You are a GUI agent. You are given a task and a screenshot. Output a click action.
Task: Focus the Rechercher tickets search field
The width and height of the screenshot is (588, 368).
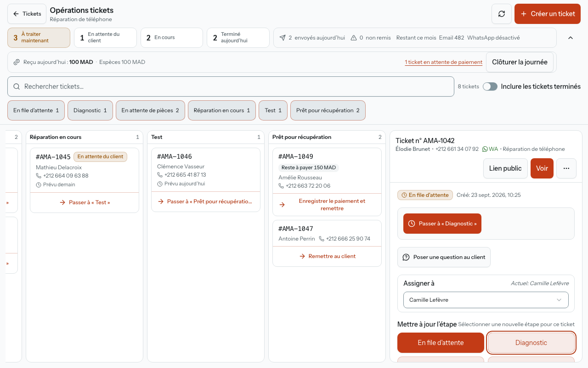point(231,86)
